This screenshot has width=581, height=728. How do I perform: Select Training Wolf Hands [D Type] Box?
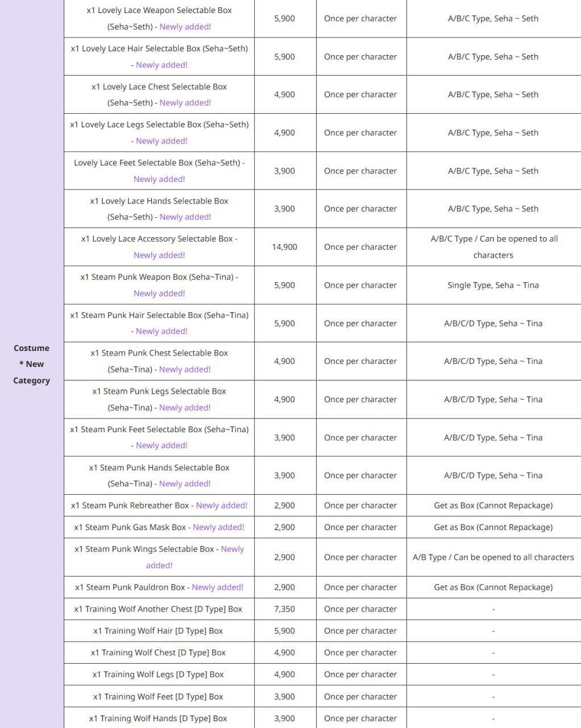(x=158, y=718)
